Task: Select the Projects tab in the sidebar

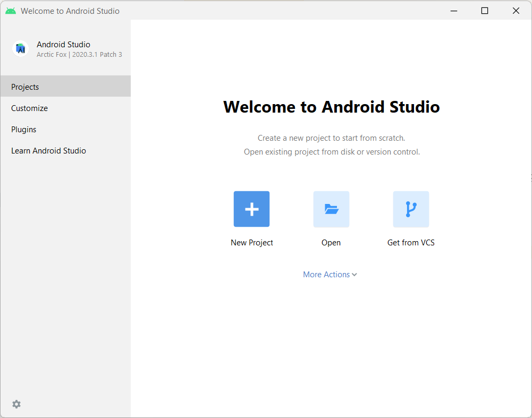Action: (25, 87)
